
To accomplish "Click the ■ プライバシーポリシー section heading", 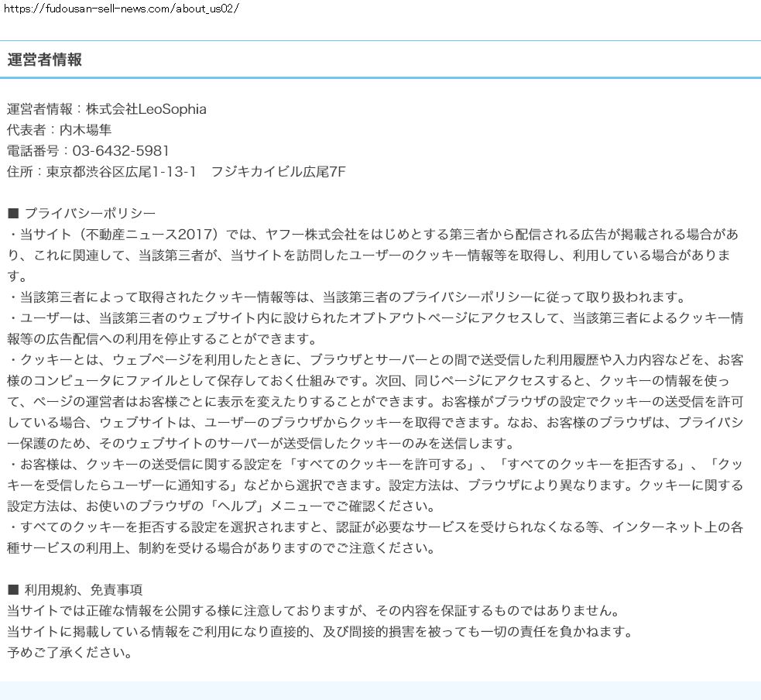I will click(x=81, y=214).
